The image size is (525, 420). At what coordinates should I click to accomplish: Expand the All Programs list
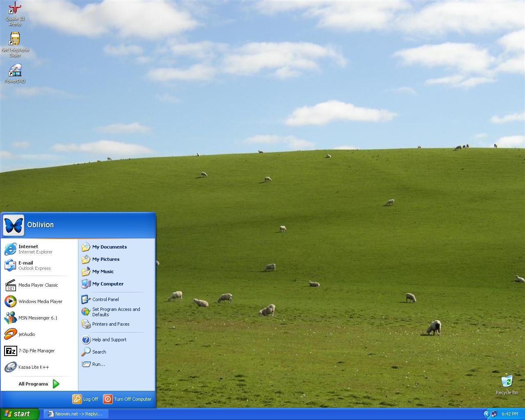point(39,384)
